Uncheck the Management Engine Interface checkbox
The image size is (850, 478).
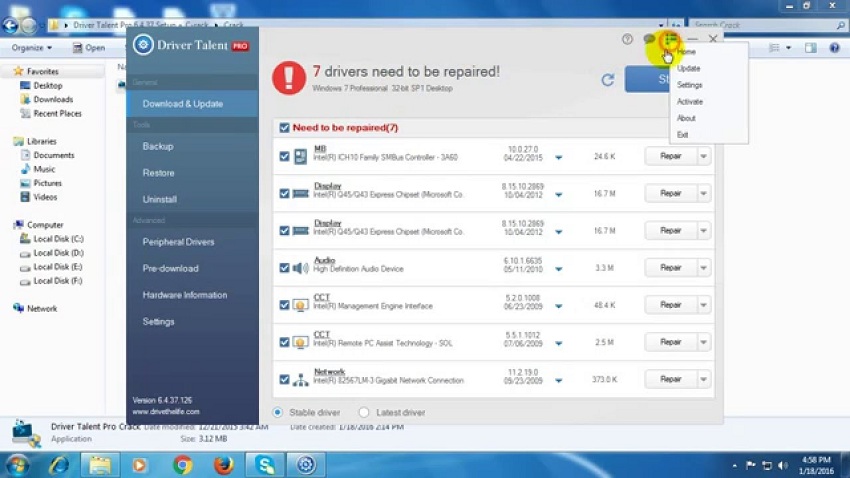tap(284, 306)
